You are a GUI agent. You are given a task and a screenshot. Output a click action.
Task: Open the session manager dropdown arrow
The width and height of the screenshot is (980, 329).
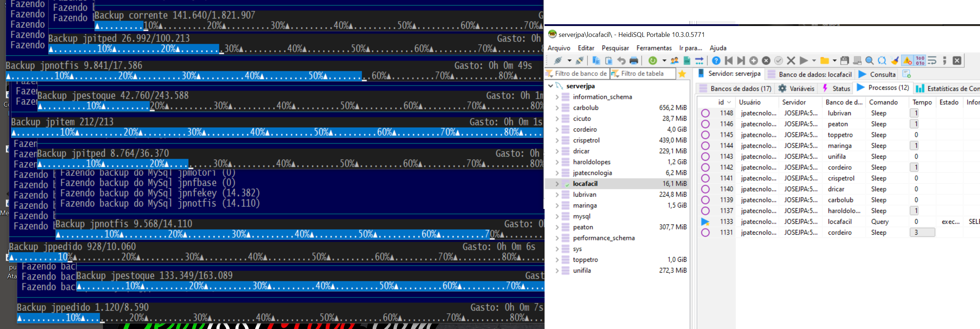569,60
